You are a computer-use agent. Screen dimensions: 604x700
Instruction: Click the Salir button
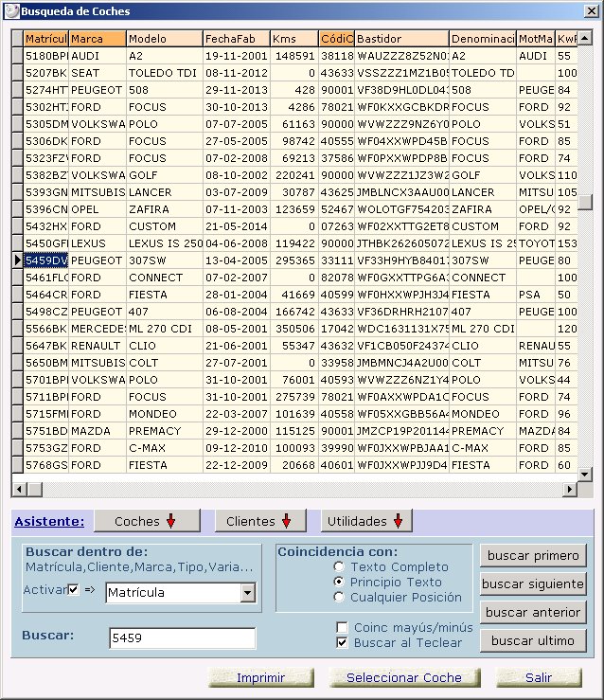point(539,677)
